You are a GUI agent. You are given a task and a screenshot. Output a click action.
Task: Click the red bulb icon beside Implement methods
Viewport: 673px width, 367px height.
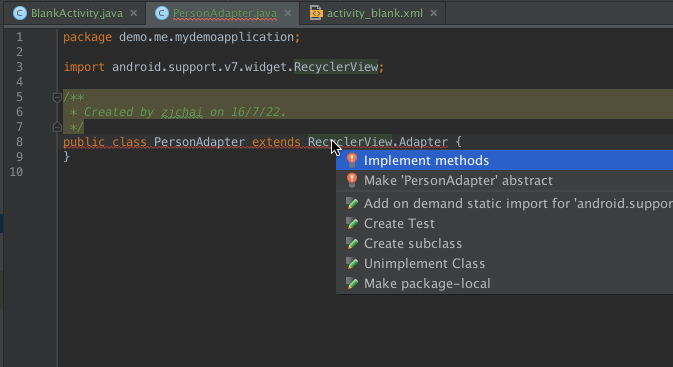pyautogui.click(x=352, y=160)
